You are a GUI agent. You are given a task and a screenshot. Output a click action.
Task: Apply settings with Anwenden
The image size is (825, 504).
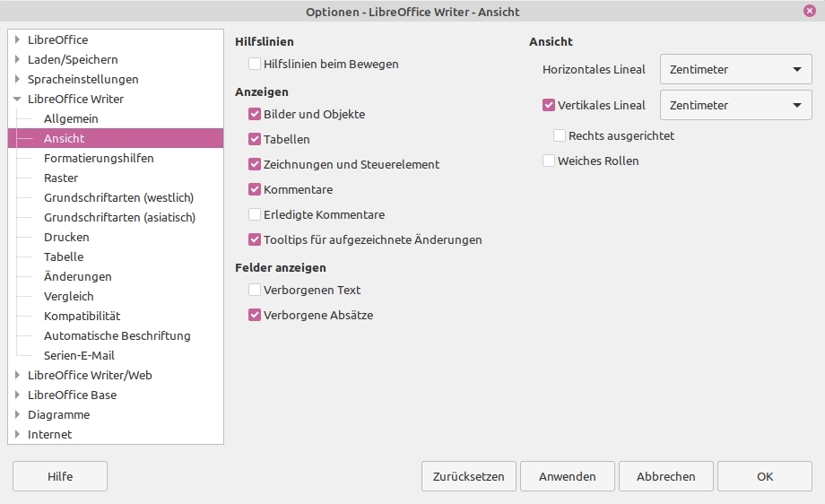tap(567, 476)
